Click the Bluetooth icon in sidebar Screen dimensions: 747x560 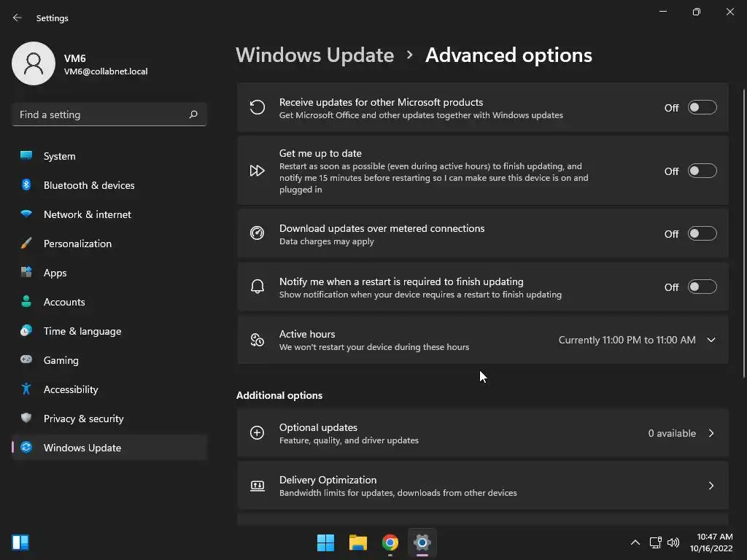tap(26, 184)
